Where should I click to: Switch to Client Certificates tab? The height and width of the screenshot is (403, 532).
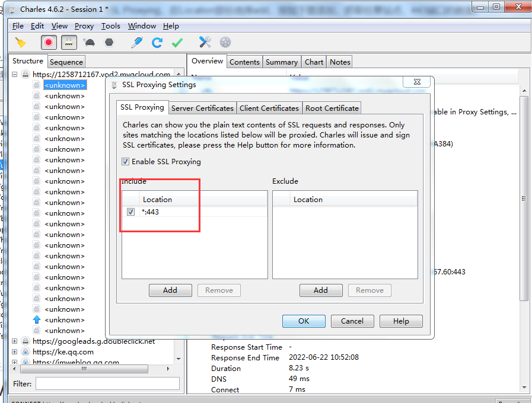tap(269, 108)
